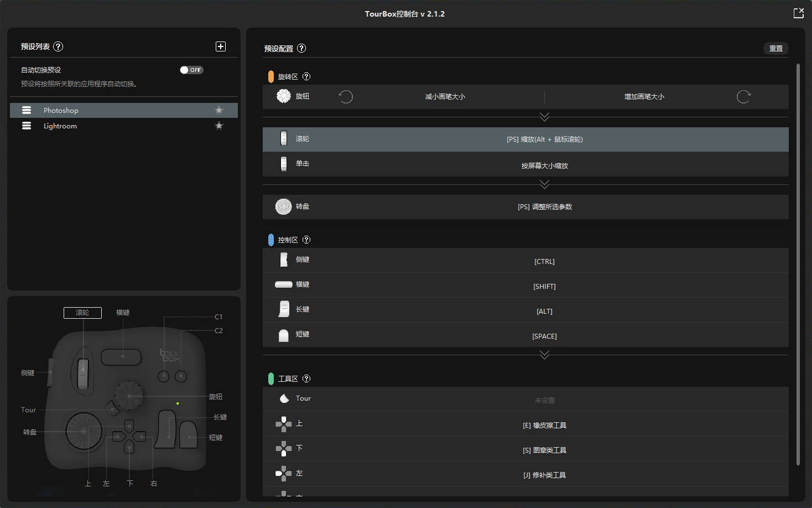Click the 滚轮 label on device diagram
The image size is (812, 508).
[82, 313]
